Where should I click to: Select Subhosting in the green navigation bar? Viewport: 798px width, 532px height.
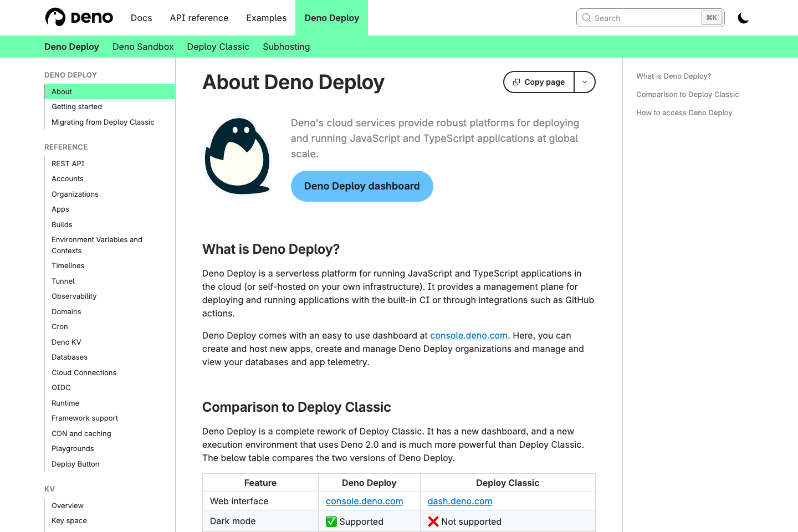pos(286,47)
